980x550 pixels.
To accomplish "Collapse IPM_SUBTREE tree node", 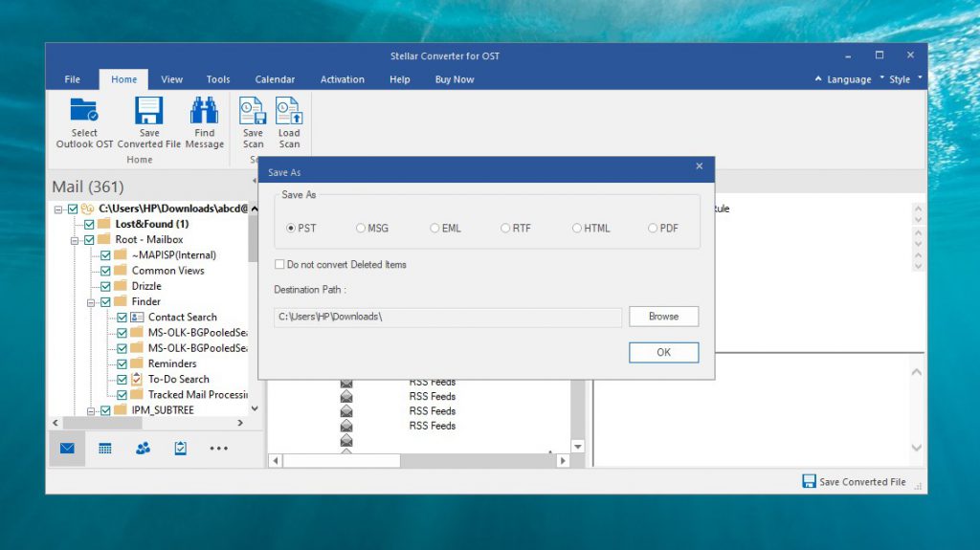I will 91,410.
